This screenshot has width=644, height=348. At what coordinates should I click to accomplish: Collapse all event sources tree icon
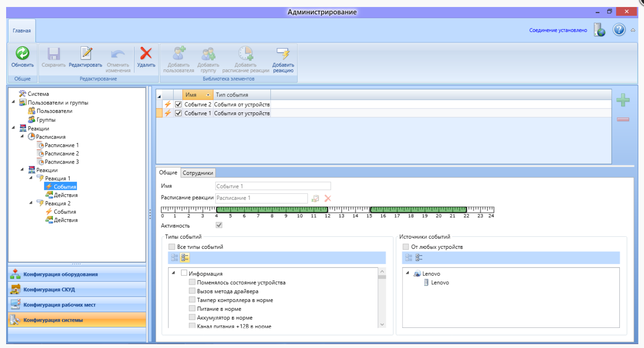[419, 258]
